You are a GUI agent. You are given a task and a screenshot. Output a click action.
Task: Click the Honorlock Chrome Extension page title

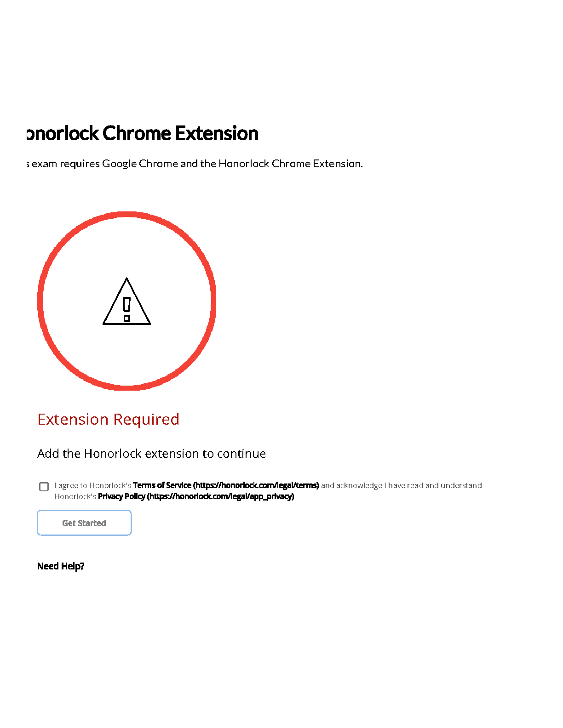point(142,133)
